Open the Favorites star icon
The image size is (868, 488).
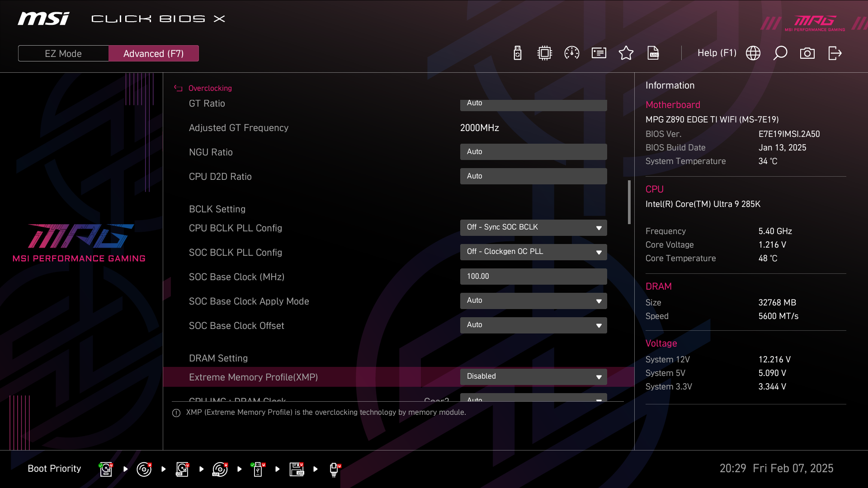(x=626, y=53)
